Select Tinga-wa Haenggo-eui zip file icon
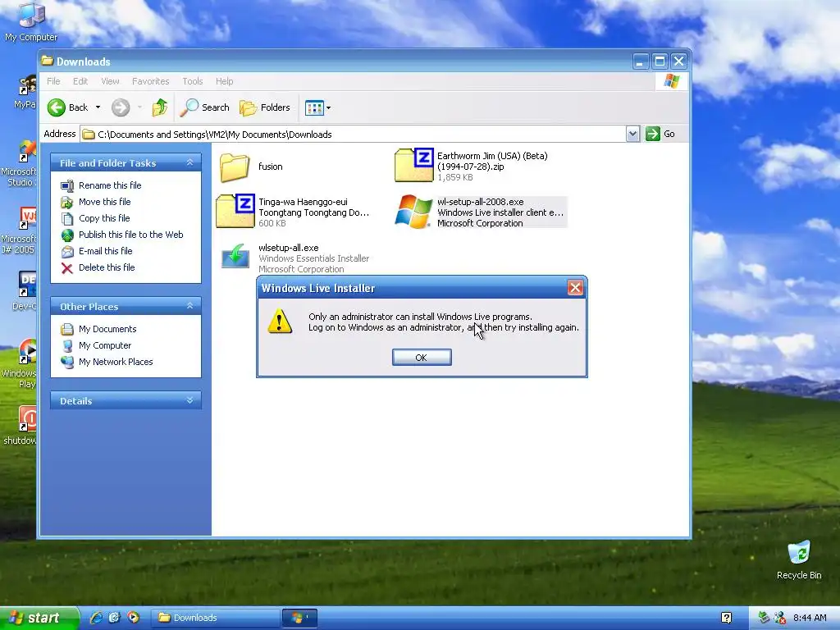 [235, 211]
